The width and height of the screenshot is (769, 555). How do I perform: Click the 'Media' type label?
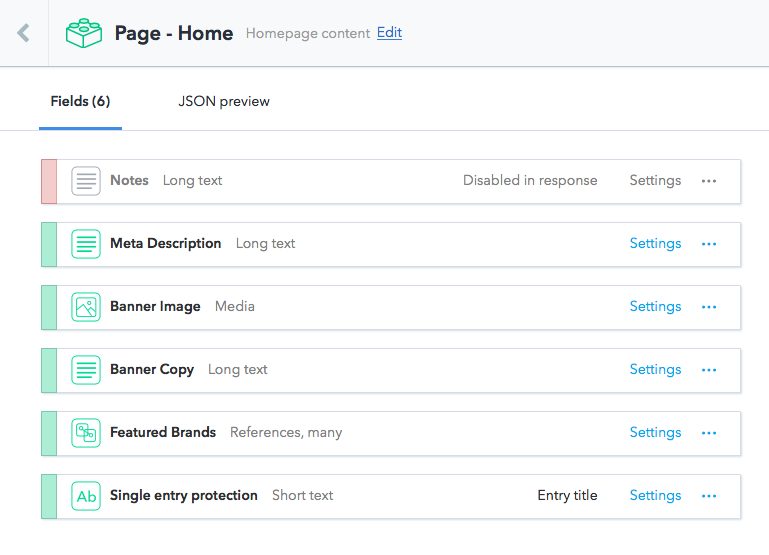click(235, 306)
